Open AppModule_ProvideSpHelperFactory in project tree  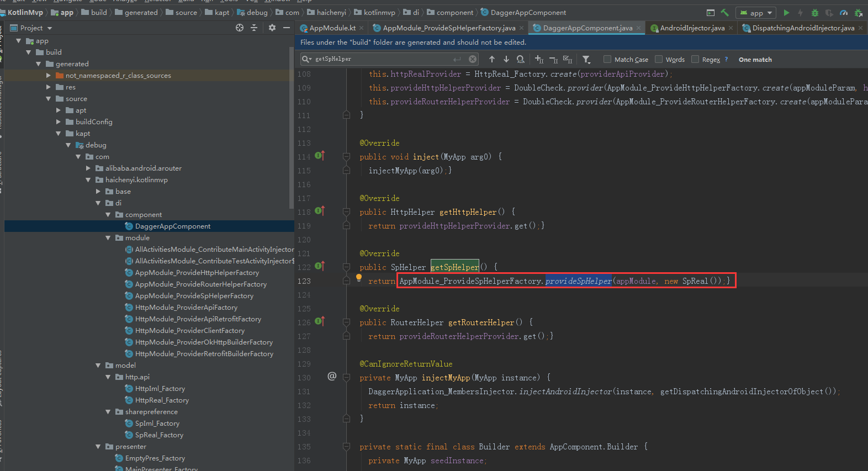tap(194, 296)
